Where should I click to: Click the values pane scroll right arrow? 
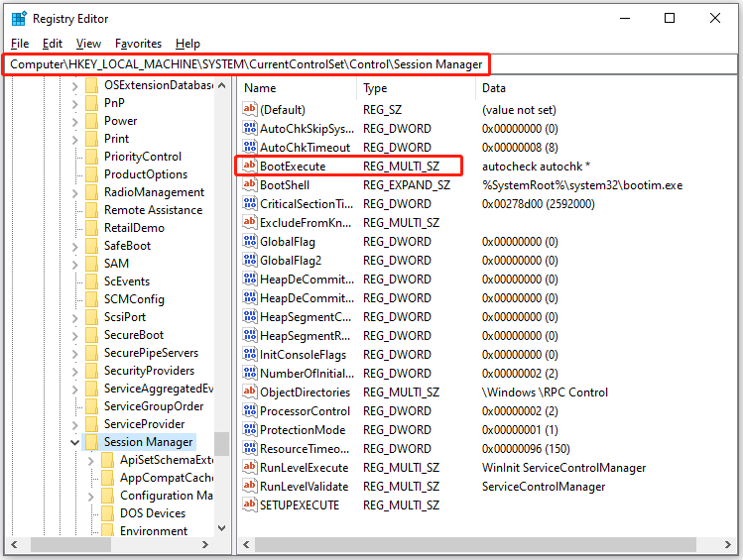(728, 545)
